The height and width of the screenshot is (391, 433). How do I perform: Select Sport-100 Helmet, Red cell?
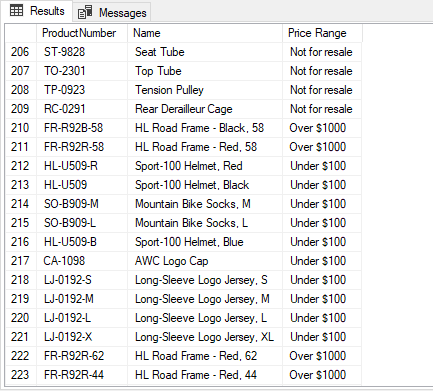click(205, 166)
